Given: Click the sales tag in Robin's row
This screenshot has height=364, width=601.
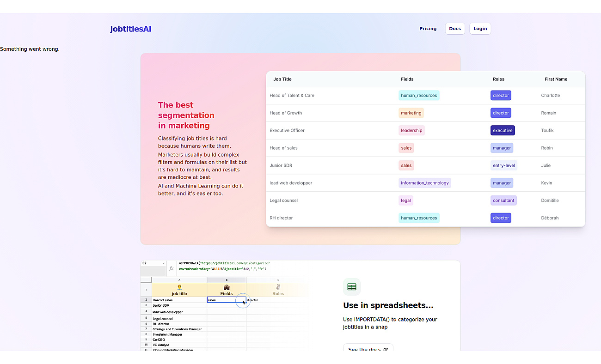Looking at the screenshot, I should coord(406,148).
